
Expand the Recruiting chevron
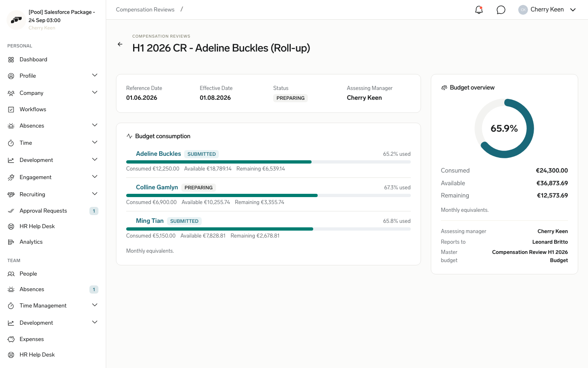[95, 194]
